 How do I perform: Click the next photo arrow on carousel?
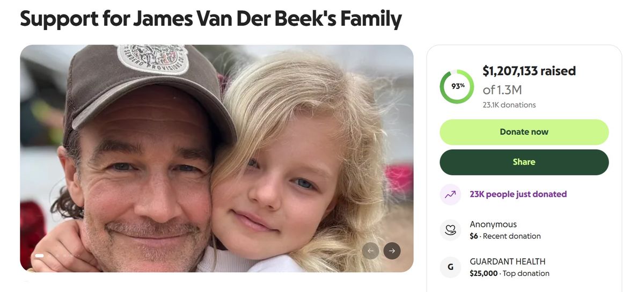click(x=392, y=251)
